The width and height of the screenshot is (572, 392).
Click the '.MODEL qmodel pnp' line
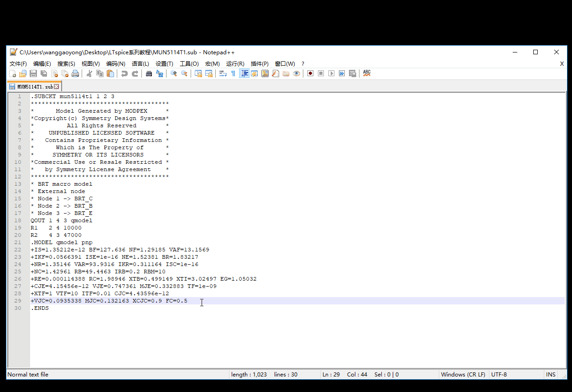(62, 242)
